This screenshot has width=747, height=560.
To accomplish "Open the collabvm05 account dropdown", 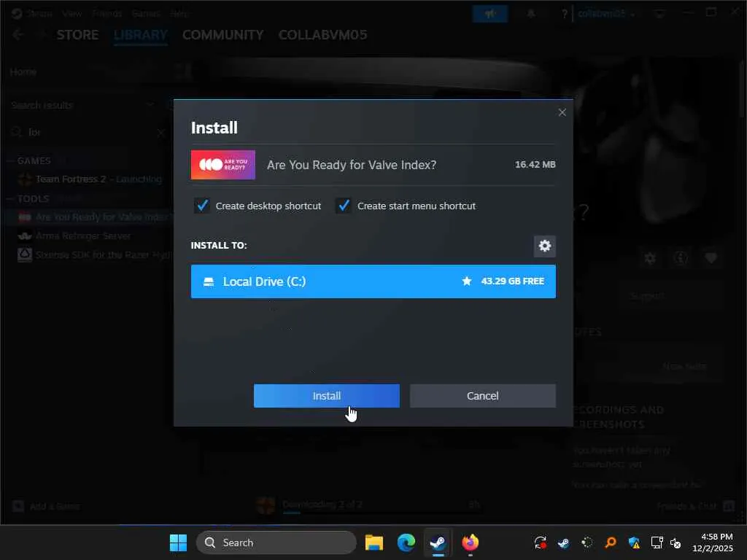I will pos(606,13).
